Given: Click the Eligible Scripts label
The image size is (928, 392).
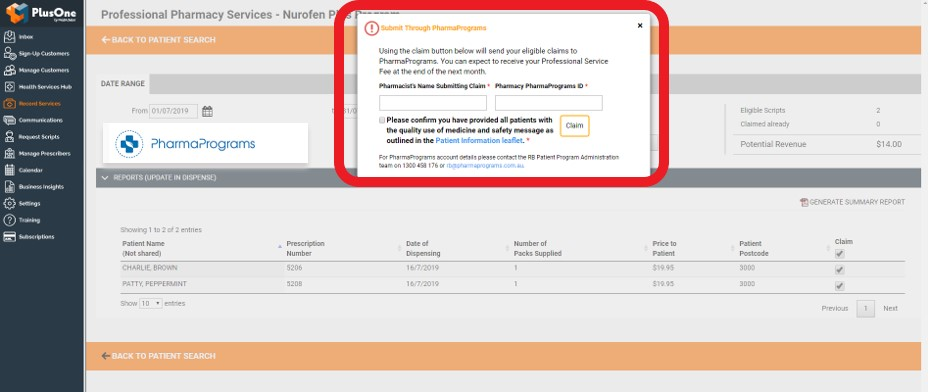Looking at the screenshot, I should 763,111.
